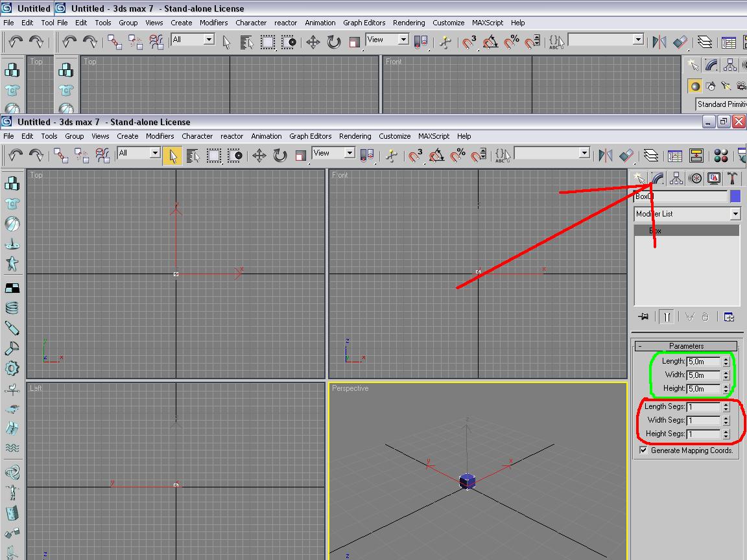Open Select by Name in the front toolbar
This screenshot has width=747, height=560.
193,156
